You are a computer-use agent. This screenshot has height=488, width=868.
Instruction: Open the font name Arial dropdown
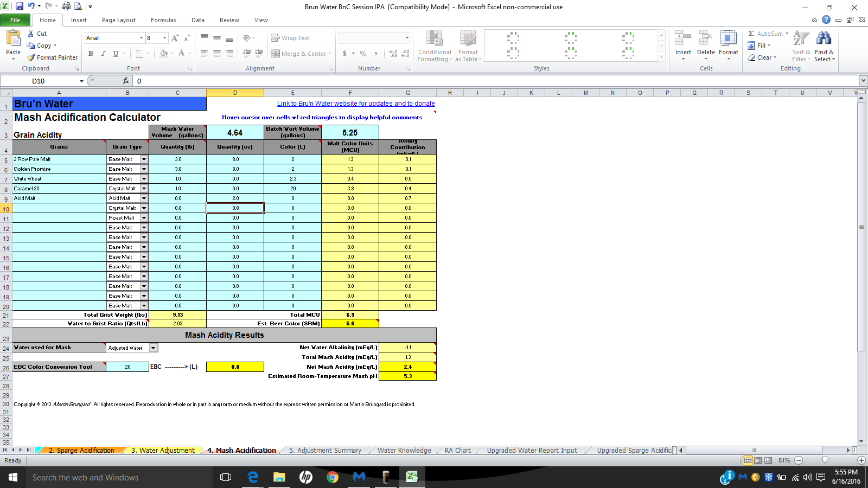click(141, 38)
